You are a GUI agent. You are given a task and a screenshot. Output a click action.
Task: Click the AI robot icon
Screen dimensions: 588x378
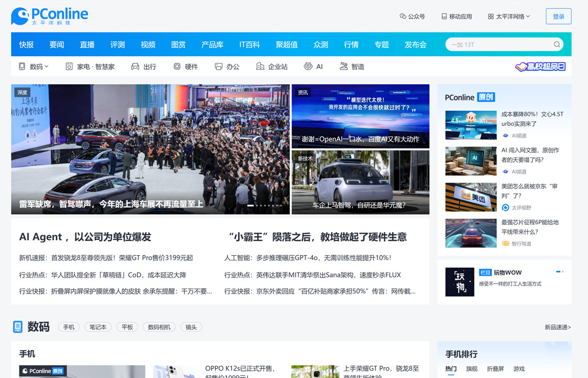pos(308,66)
